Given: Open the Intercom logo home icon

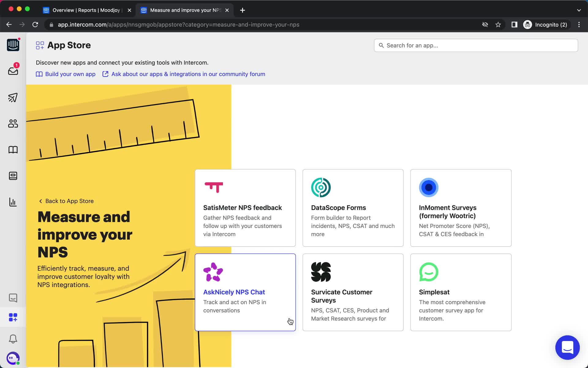Looking at the screenshot, I should [13, 45].
